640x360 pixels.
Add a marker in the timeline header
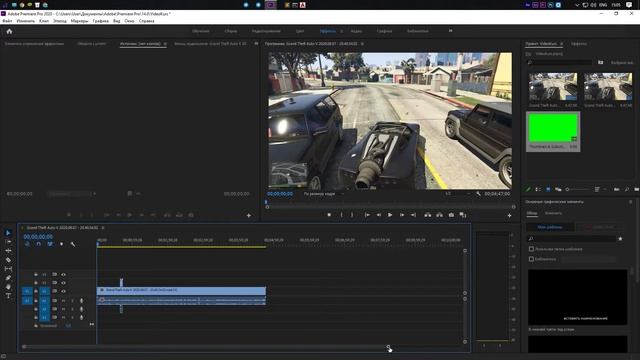(x=62, y=244)
